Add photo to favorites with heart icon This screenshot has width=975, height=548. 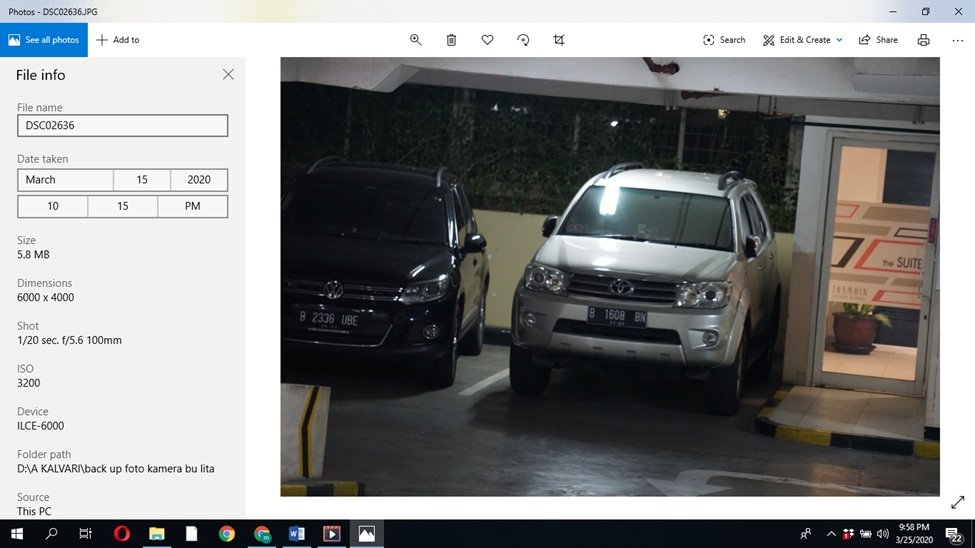[x=488, y=40]
